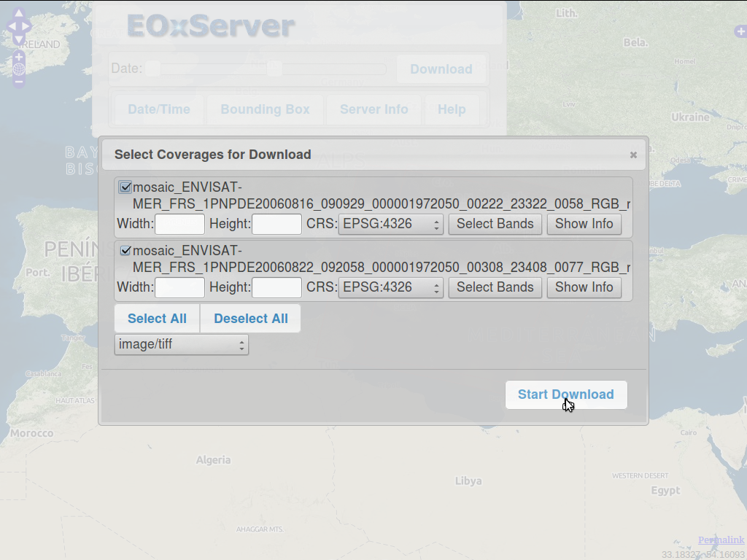747x560 pixels.
Task: Open the image/tiff format dropdown
Action: (182, 345)
